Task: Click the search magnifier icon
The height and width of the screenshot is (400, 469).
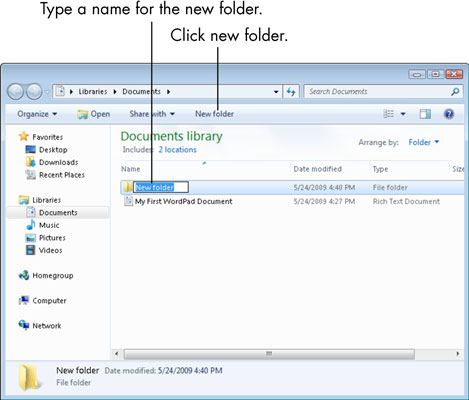Action: coord(455,92)
